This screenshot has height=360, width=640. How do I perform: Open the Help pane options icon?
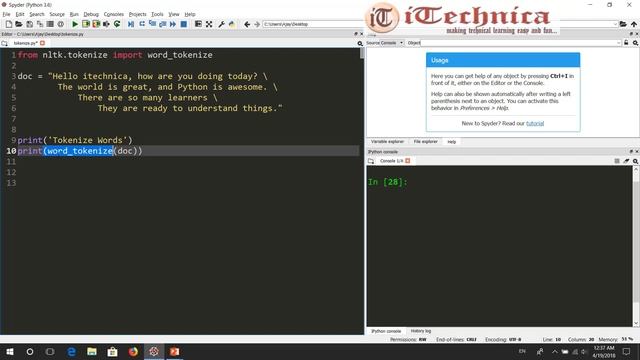(x=636, y=43)
